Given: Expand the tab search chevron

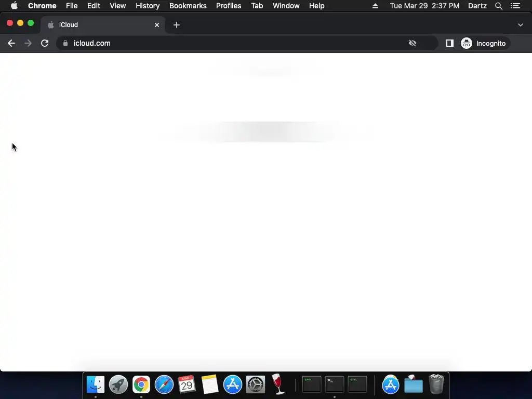Looking at the screenshot, I should (521, 25).
